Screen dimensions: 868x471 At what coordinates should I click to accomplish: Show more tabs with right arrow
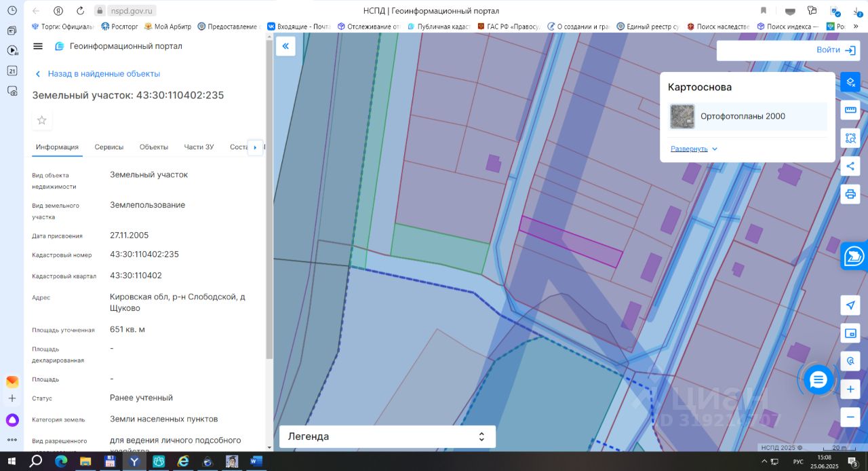(x=255, y=147)
